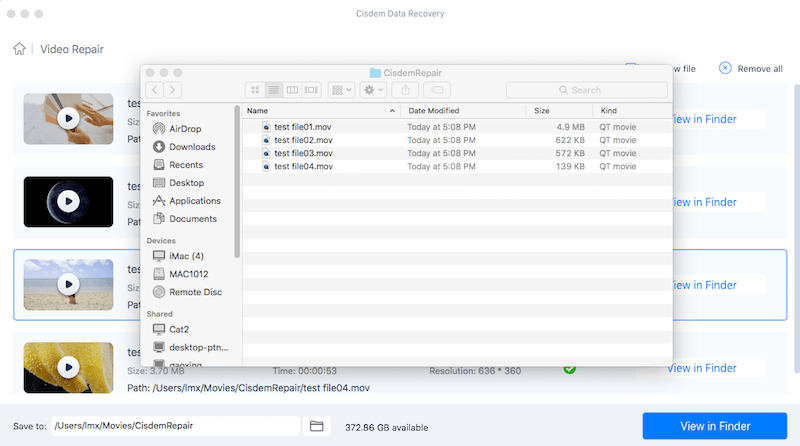Switch Finder to icon view
Image resolution: width=800 pixels, height=446 pixels.
click(255, 90)
